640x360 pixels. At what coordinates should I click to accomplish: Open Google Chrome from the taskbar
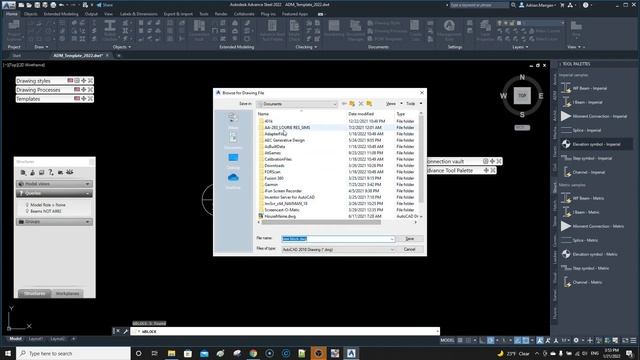point(253,353)
